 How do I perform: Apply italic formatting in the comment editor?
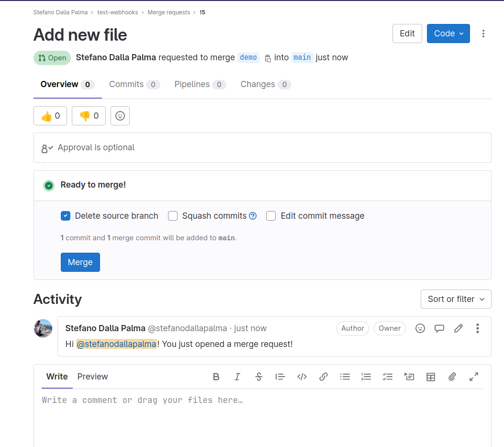click(237, 377)
